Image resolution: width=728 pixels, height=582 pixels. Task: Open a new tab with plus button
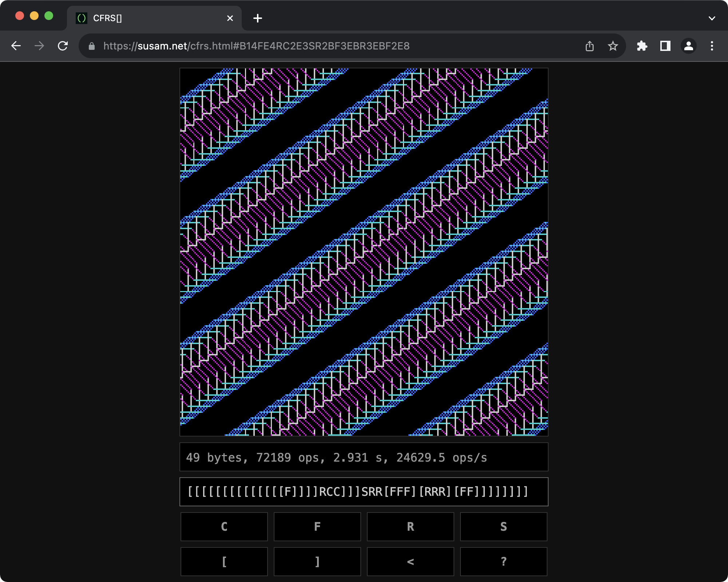click(x=258, y=18)
